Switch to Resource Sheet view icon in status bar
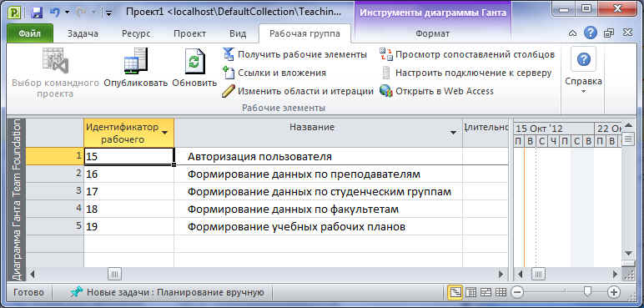644x308 pixels. [501, 293]
